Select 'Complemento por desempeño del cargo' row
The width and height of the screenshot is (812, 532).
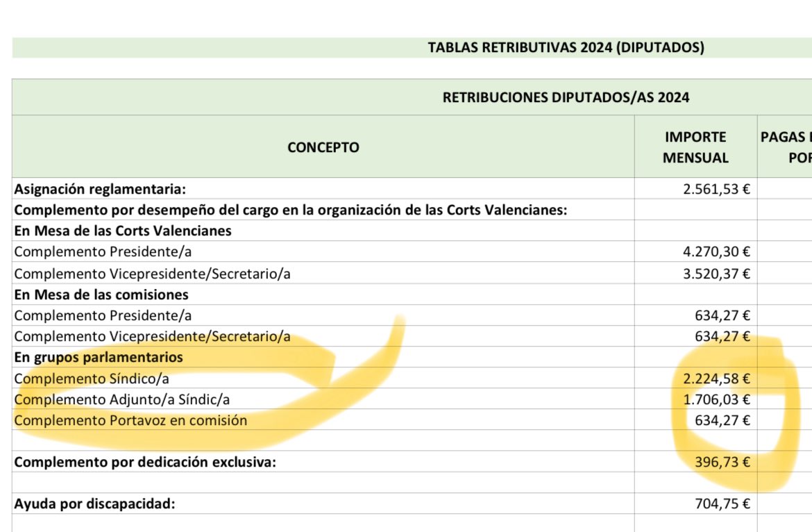coord(291,210)
